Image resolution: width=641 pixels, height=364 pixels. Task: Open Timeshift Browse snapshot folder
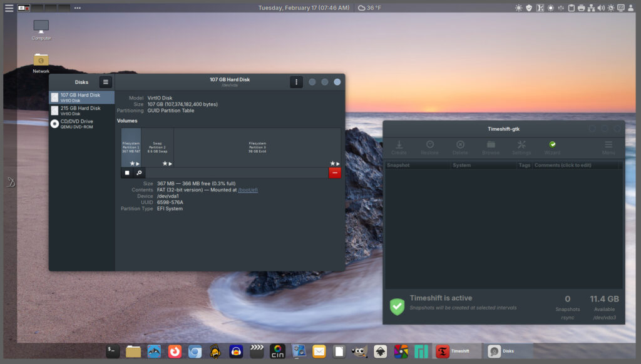coord(491,148)
